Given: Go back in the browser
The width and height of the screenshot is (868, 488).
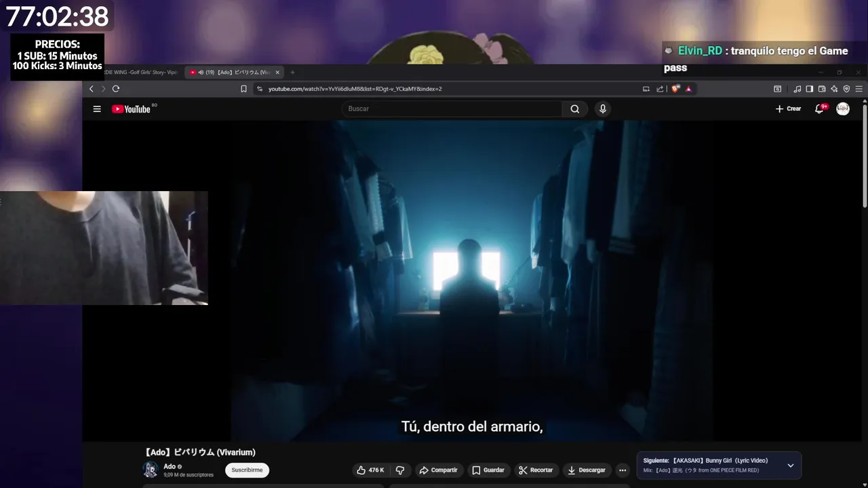Looking at the screenshot, I should pos(91,89).
